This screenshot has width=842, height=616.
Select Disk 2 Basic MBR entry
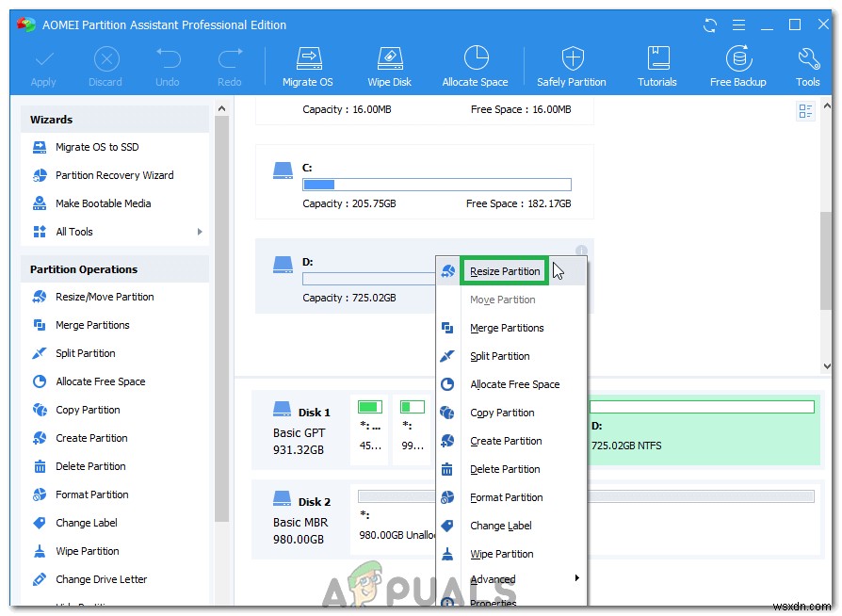tap(301, 519)
